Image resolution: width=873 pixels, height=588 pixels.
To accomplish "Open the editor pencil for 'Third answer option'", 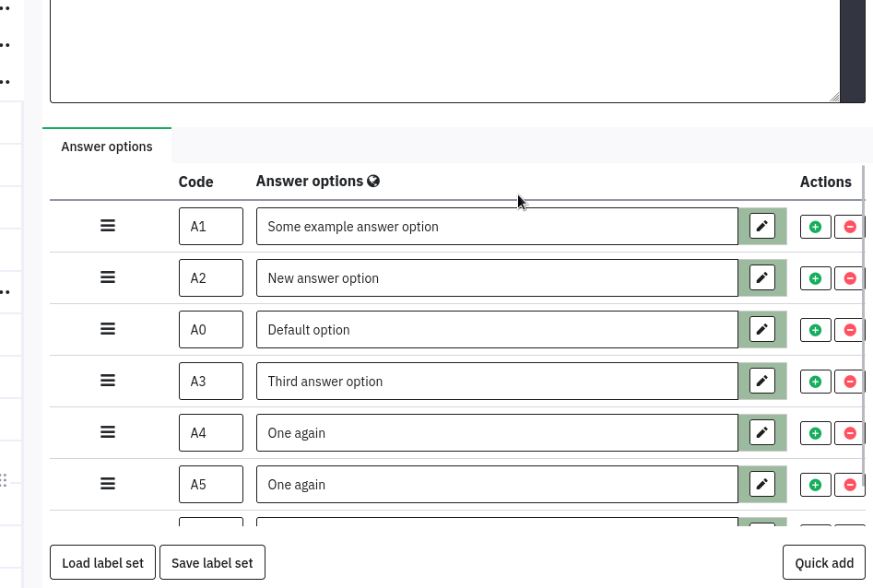I will click(762, 382).
